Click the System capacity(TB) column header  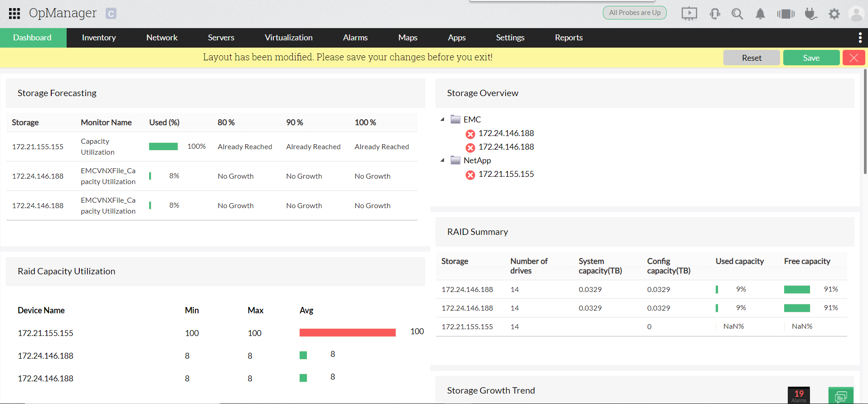point(600,266)
